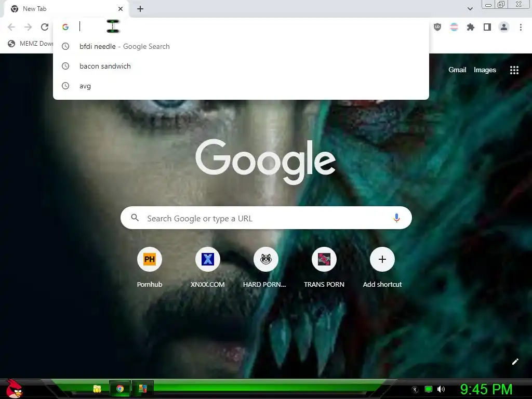Show hidden tray icons arrow

pyautogui.click(x=415, y=390)
